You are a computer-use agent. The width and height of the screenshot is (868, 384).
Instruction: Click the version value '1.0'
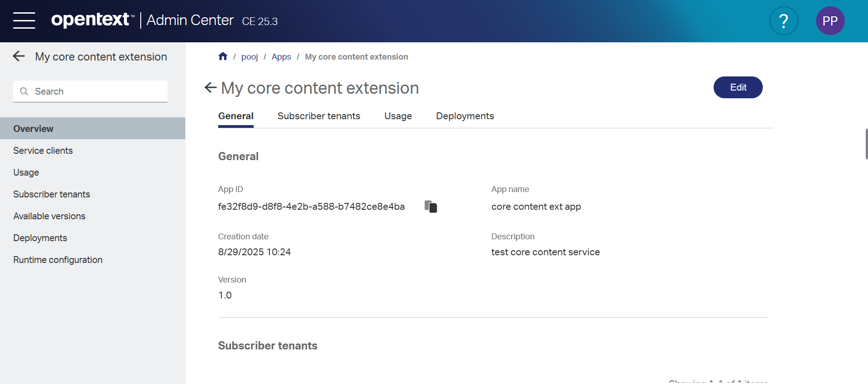pos(225,295)
